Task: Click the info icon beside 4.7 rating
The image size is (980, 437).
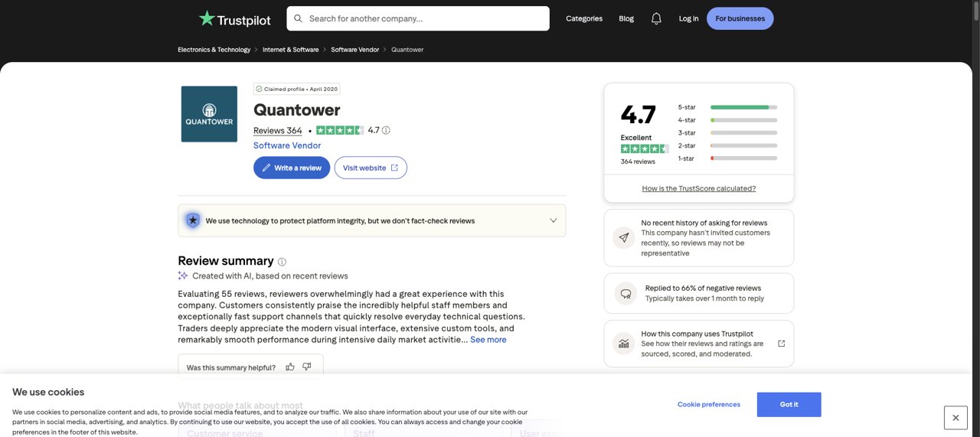Action: click(x=386, y=130)
